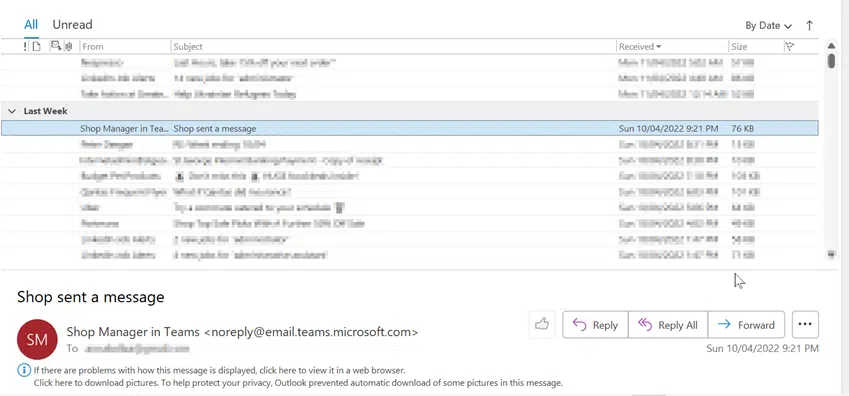This screenshot has width=849, height=396.
Task: Click the download pictures info bar link
Action: click(298, 383)
